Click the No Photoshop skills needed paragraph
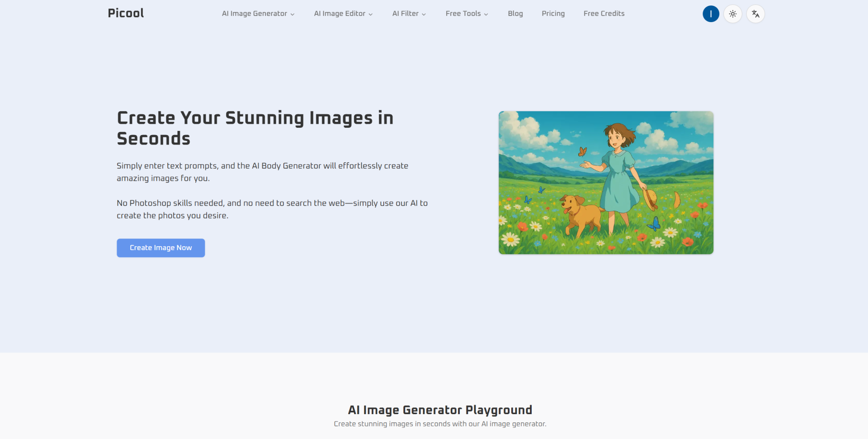The image size is (868, 439). point(272,209)
